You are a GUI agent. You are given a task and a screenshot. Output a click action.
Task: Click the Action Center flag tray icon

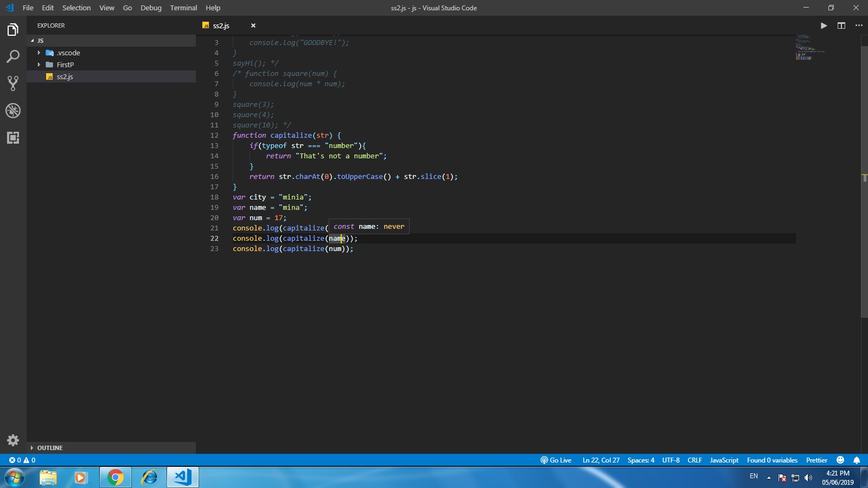[x=782, y=478]
